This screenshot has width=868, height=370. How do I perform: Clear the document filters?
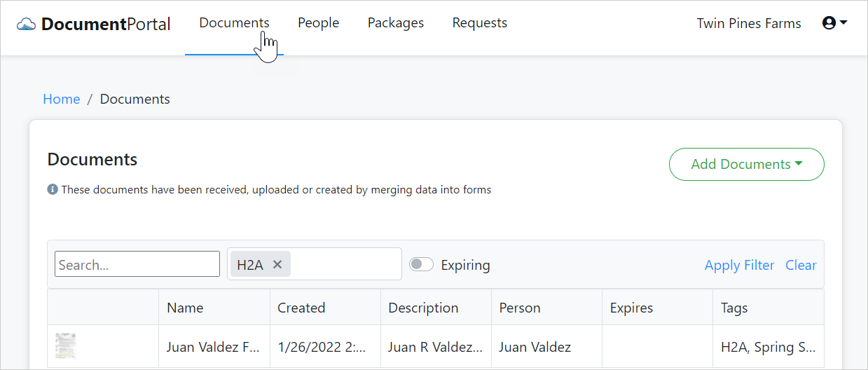pyautogui.click(x=801, y=265)
